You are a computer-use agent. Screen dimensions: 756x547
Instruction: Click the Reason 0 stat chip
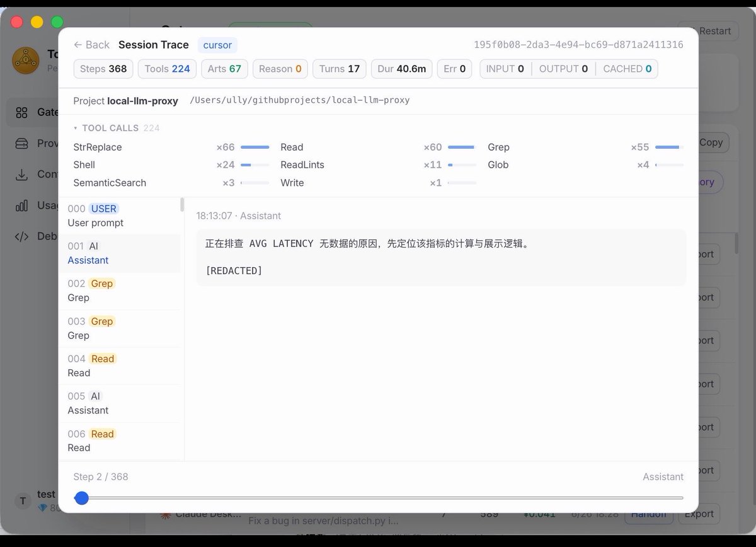pyautogui.click(x=280, y=69)
